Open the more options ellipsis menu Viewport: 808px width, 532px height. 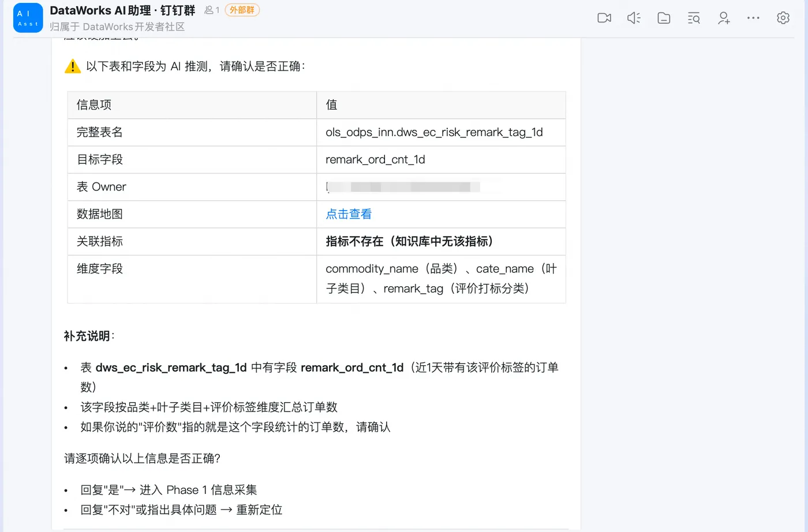coord(753,18)
